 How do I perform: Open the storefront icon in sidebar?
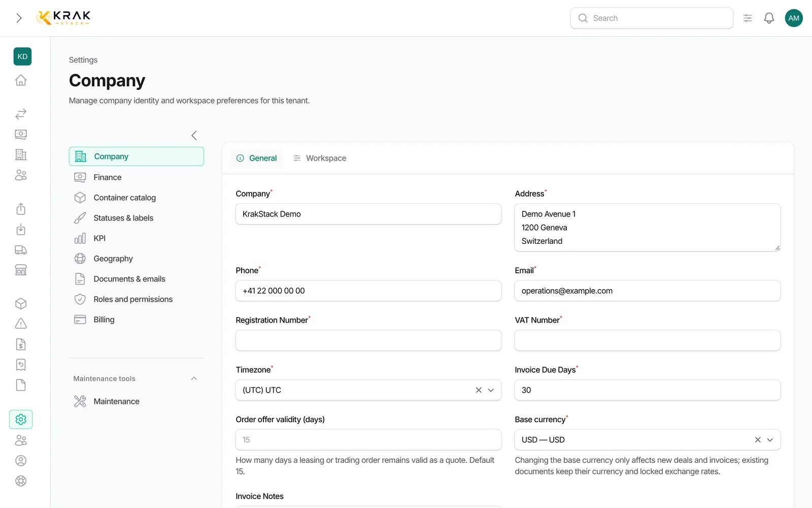21,270
